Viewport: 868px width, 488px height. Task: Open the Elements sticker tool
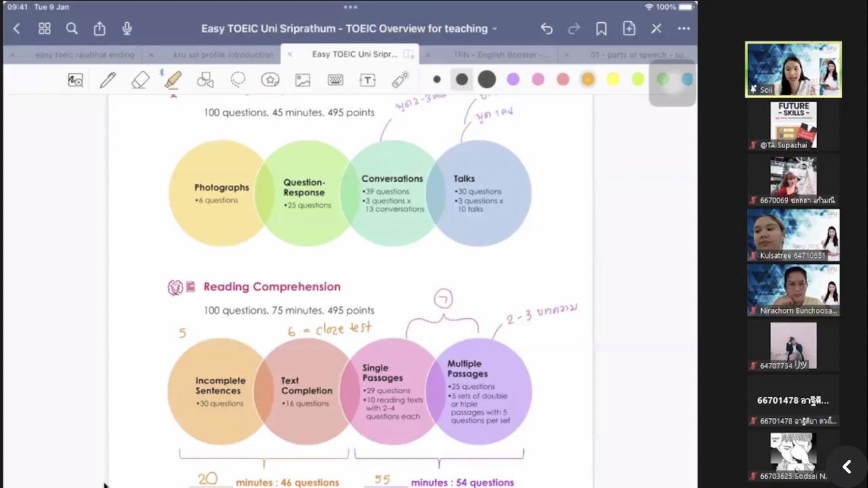(x=270, y=80)
